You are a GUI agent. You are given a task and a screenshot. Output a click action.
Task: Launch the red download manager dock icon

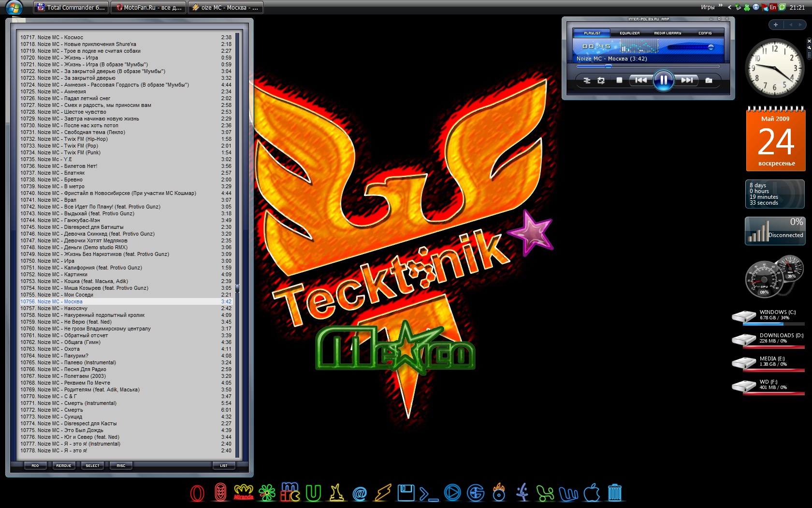220,493
